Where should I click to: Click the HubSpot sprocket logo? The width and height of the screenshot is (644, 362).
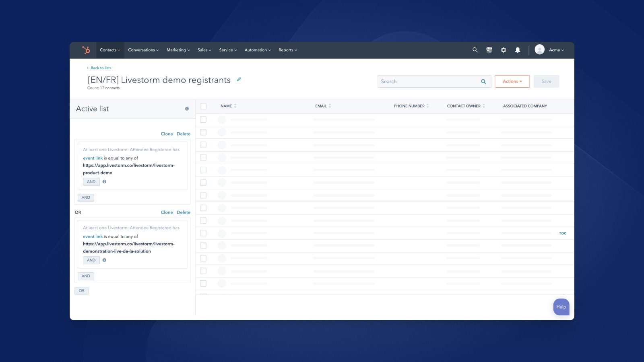[x=86, y=50]
